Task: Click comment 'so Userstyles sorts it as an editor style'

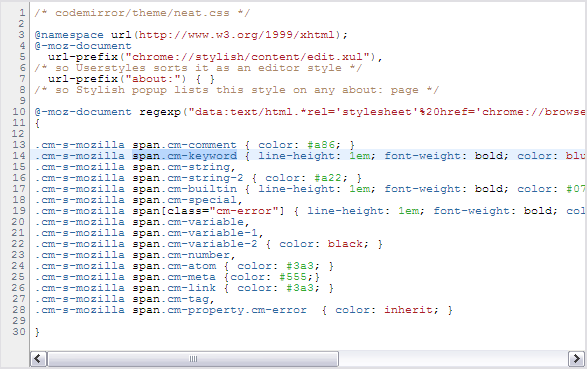Action: pos(198,68)
